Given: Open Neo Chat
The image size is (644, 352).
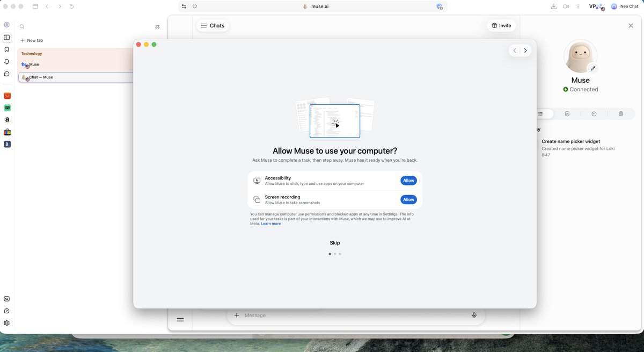Looking at the screenshot, I should click(624, 6).
